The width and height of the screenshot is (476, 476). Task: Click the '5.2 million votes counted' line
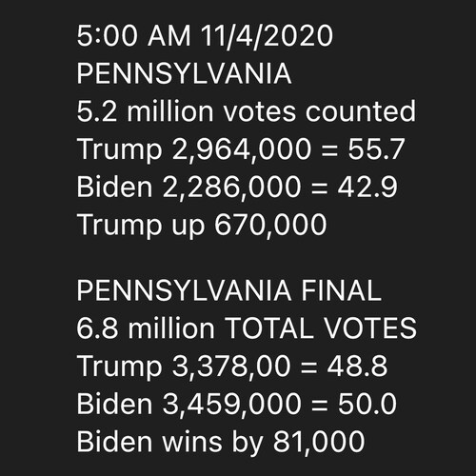pos(247,111)
